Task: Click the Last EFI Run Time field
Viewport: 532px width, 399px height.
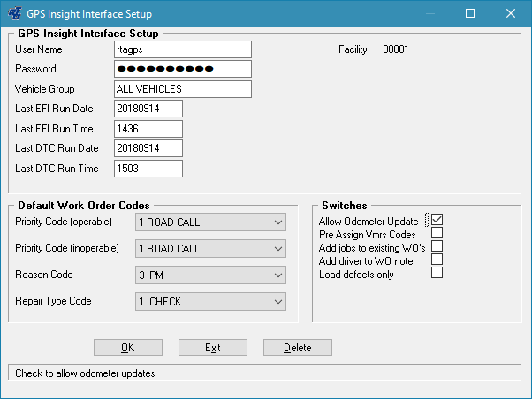Action: pyautogui.click(x=148, y=129)
